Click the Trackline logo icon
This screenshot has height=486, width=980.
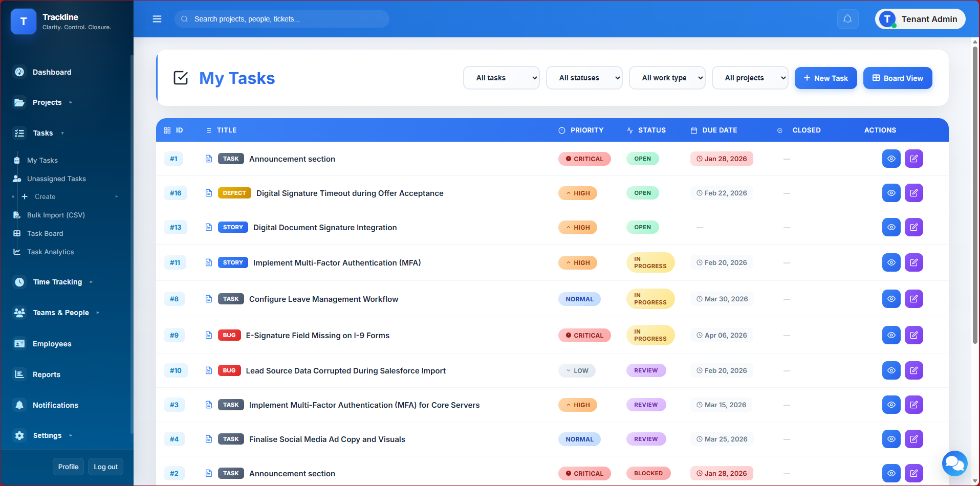coord(24,21)
